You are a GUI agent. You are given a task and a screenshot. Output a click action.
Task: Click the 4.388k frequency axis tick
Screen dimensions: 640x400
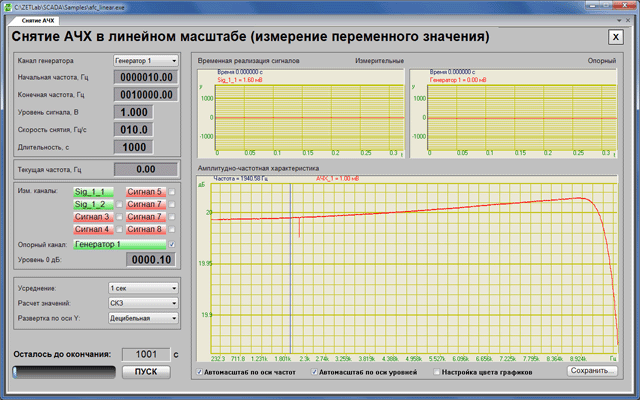390,359
